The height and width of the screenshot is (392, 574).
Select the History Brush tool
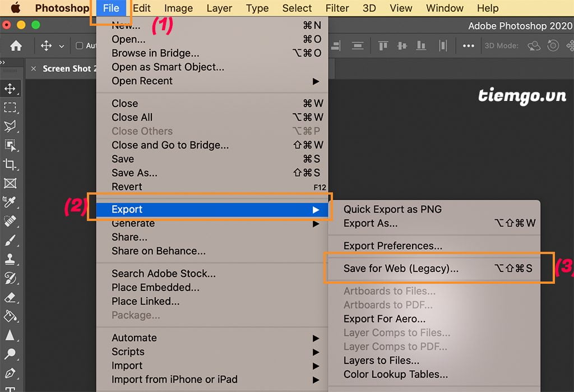(x=10, y=278)
